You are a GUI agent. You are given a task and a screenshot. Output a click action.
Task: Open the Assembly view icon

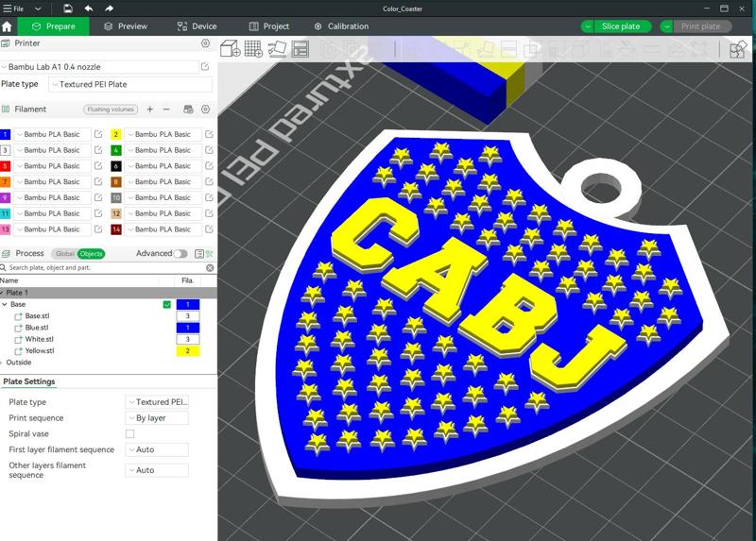tap(738, 49)
